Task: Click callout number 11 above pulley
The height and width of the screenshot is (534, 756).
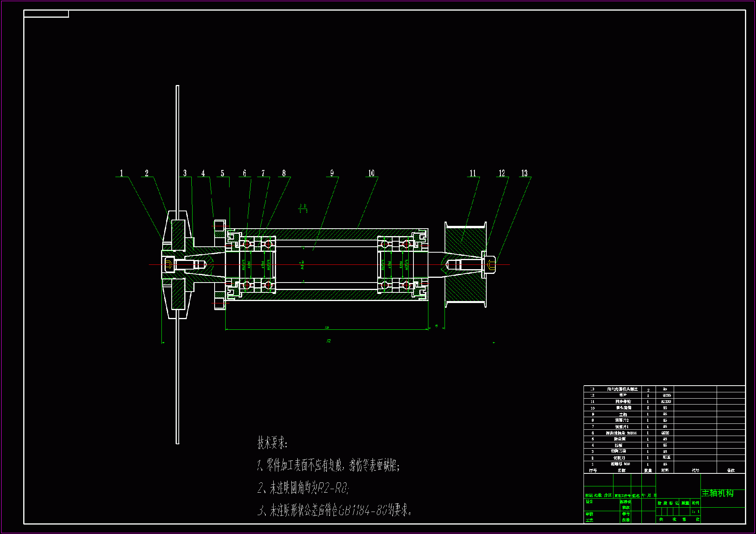Action: point(473,173)
